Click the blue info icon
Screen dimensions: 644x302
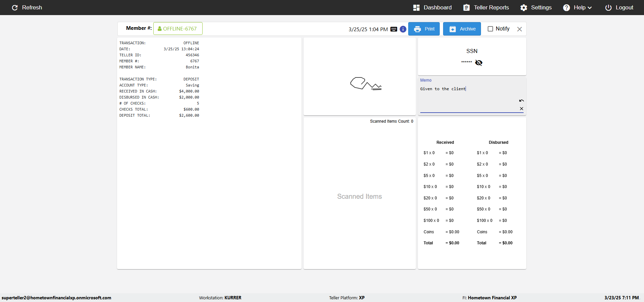[x=403, y=29]
